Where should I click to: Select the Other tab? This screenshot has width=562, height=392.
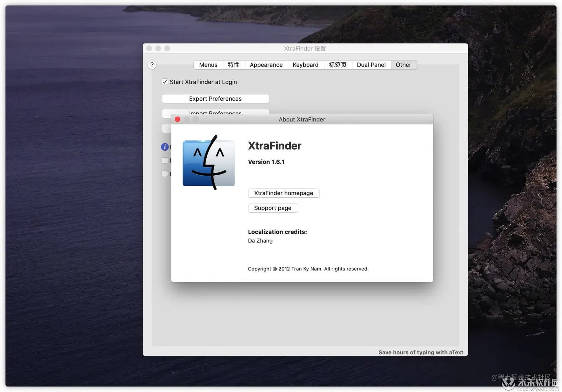pos(403,65)
